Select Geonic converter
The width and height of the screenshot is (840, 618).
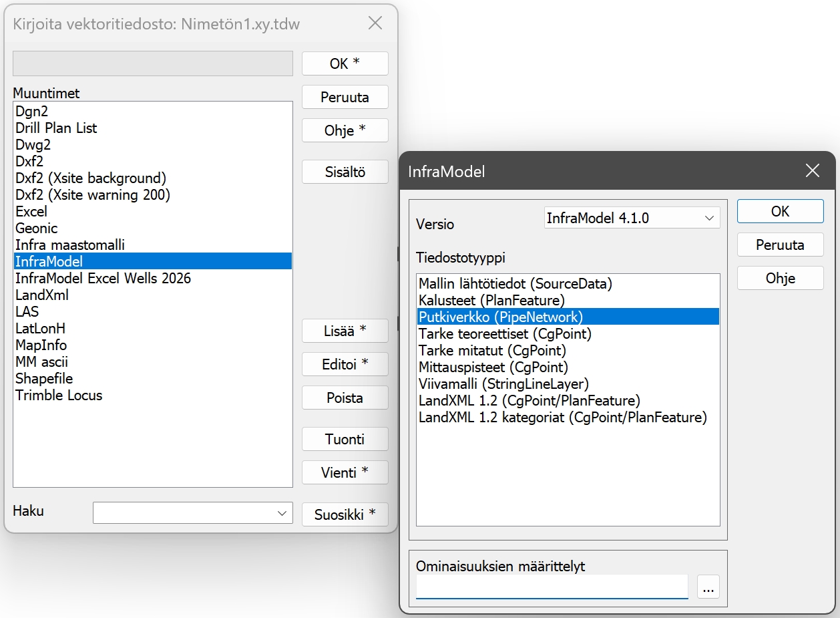click(x=153, y=228)
